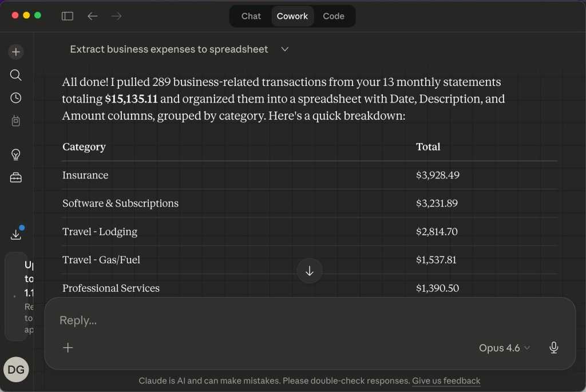
Task: Go forward with the right arrow
Action: pos(117,16)
